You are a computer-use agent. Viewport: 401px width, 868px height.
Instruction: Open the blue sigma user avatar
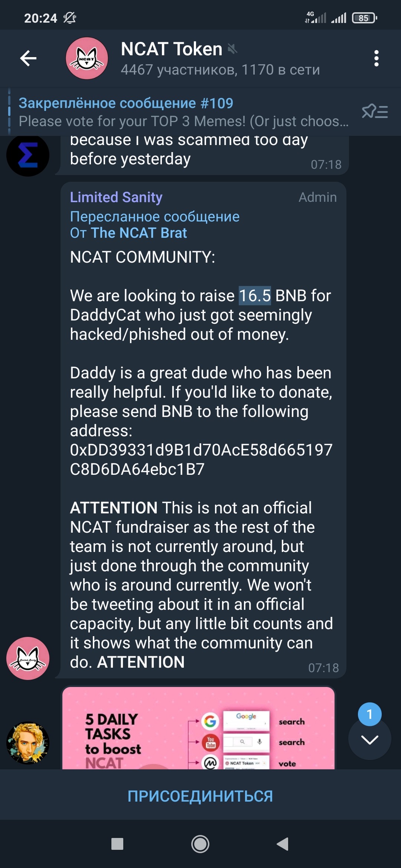pyautogui.click(x=28, y=155)
